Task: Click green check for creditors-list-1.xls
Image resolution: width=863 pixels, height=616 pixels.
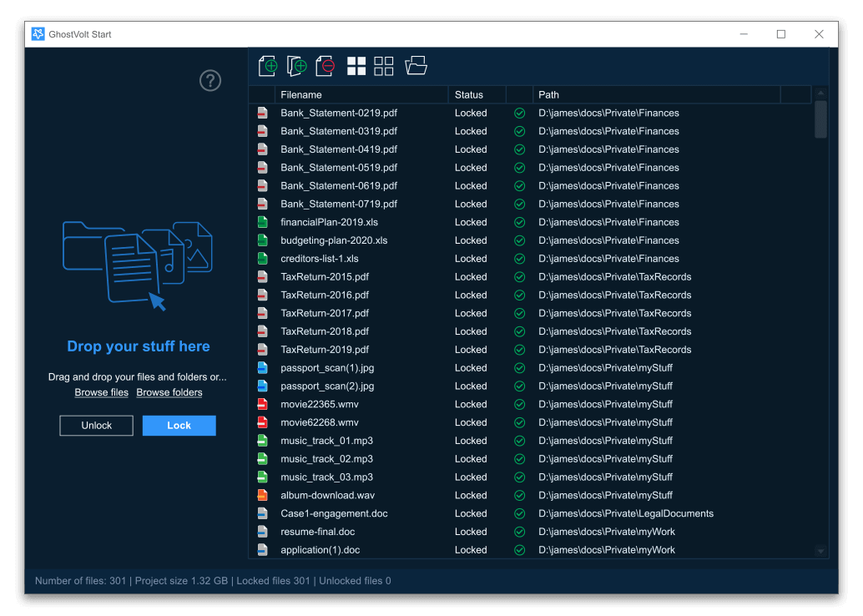Action: pyautogui.click(x=520, y=259)
